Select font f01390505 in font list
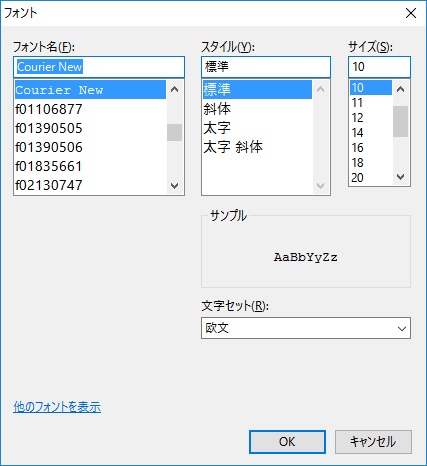 [90, 128]
